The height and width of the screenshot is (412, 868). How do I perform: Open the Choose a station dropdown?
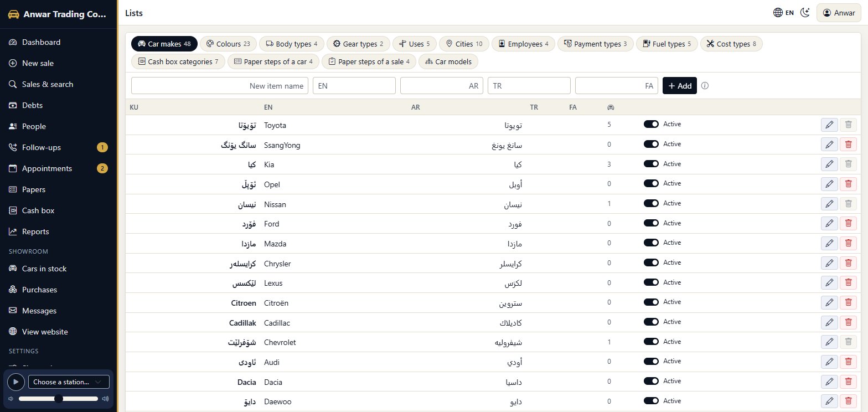pos(69,382)
